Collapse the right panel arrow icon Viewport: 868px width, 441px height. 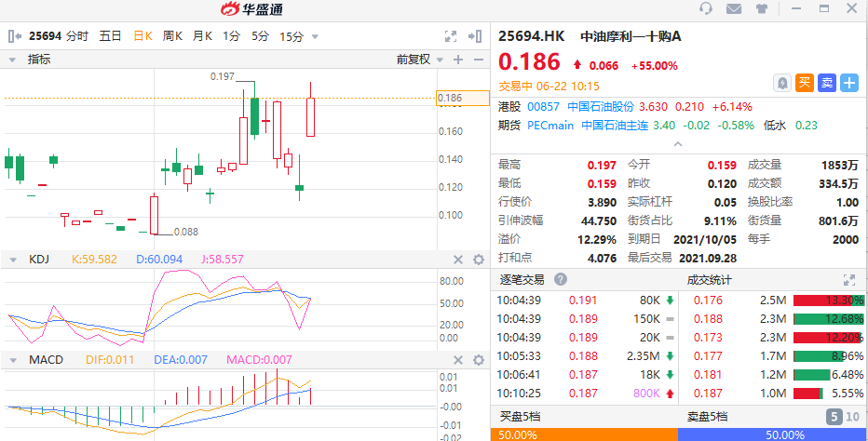point(475,36)
